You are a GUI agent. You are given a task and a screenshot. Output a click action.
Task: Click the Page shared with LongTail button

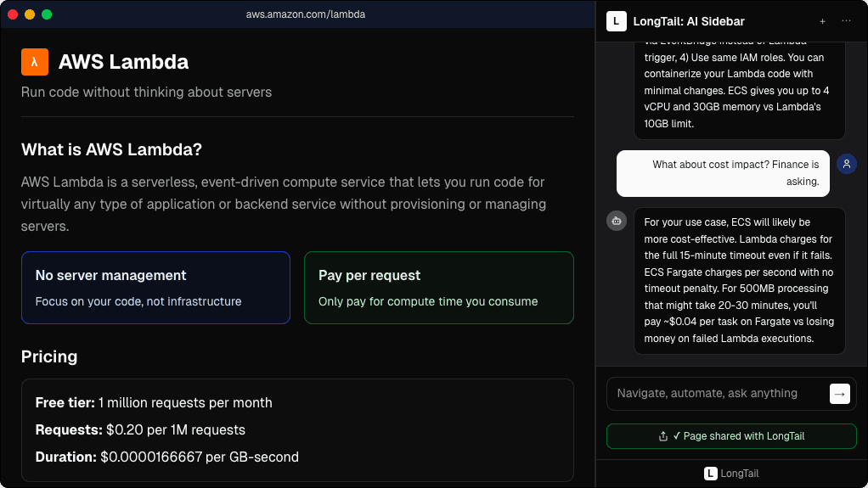point(731,436)
